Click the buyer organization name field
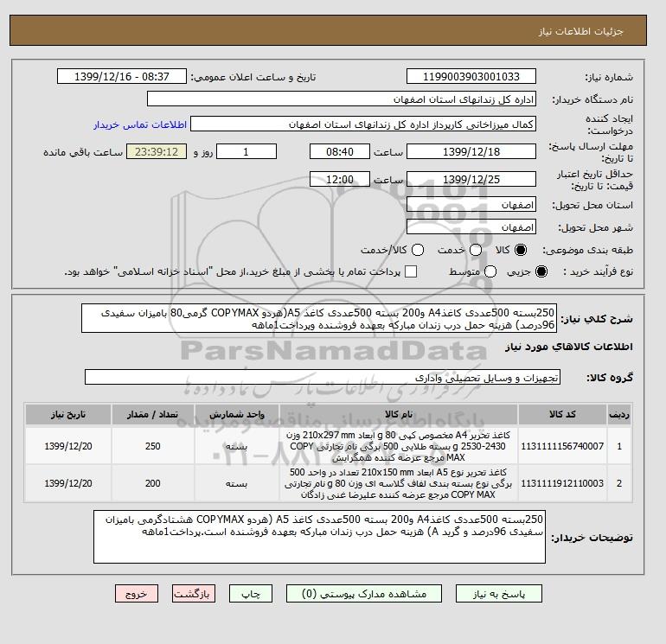 tap(342, 99)
